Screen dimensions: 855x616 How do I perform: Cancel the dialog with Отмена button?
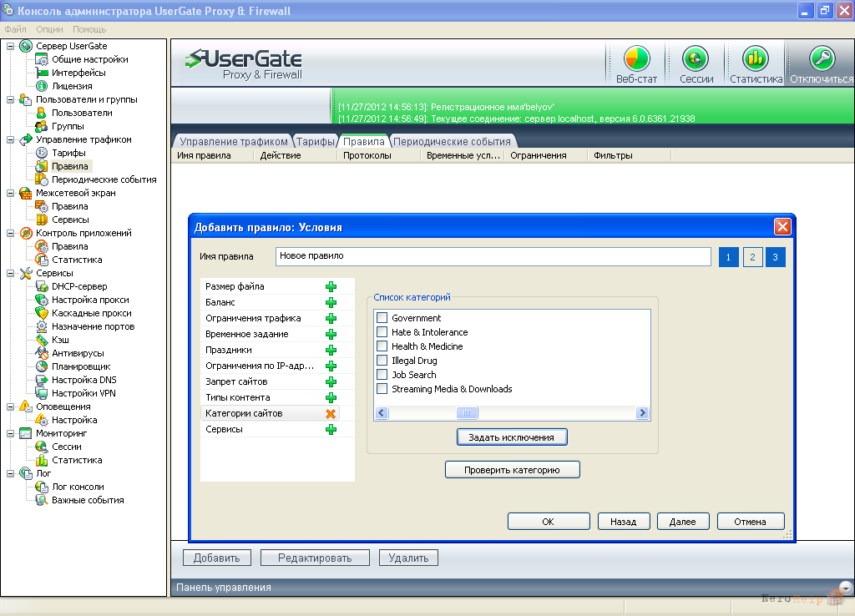[751, 522]
